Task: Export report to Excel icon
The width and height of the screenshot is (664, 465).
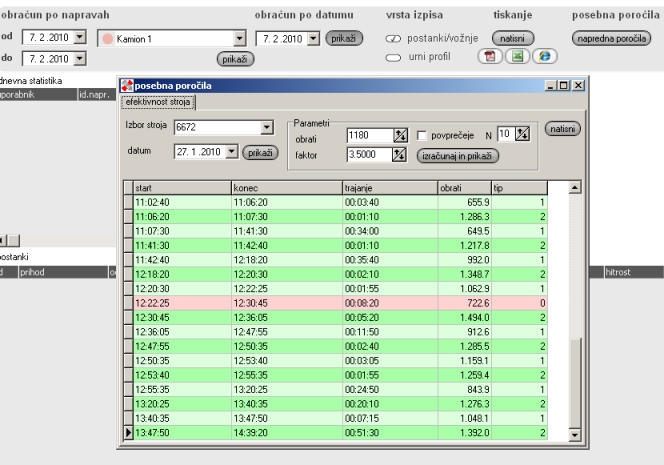Action: pyautogui.click(x=517, y=56)
